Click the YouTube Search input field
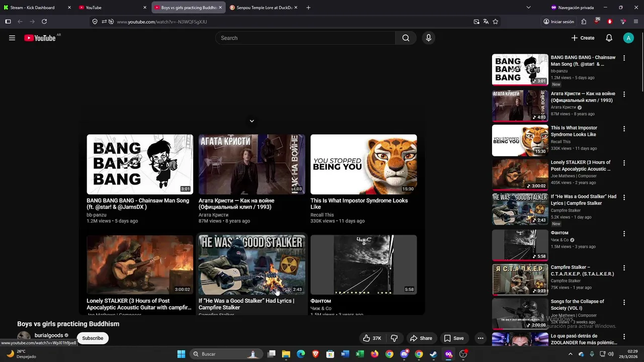 [305, 38]
